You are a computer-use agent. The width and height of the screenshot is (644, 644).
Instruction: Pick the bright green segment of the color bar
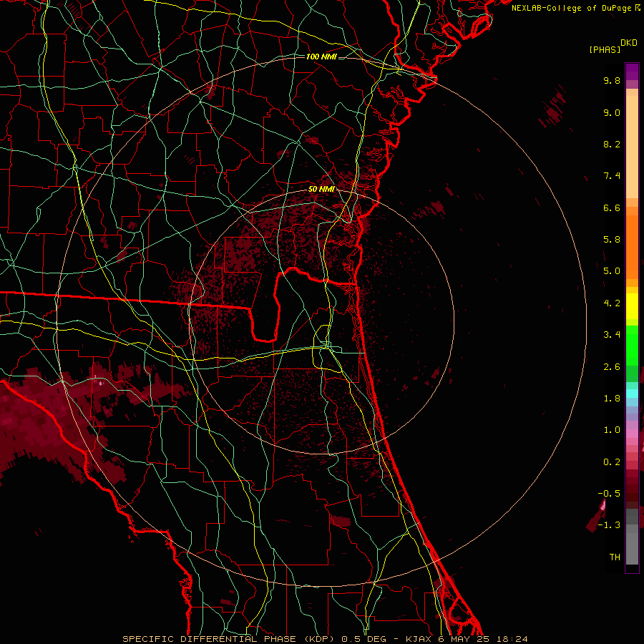[632, 345]
